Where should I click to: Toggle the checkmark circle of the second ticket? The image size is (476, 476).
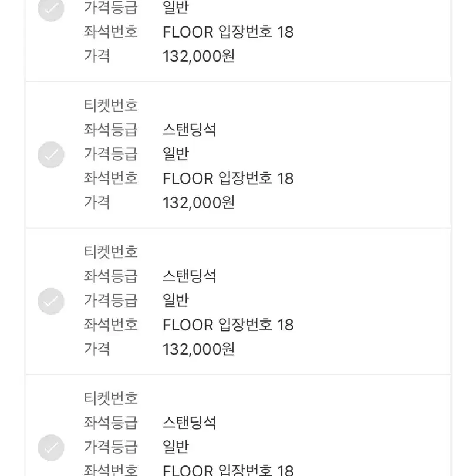pos(50,155)
